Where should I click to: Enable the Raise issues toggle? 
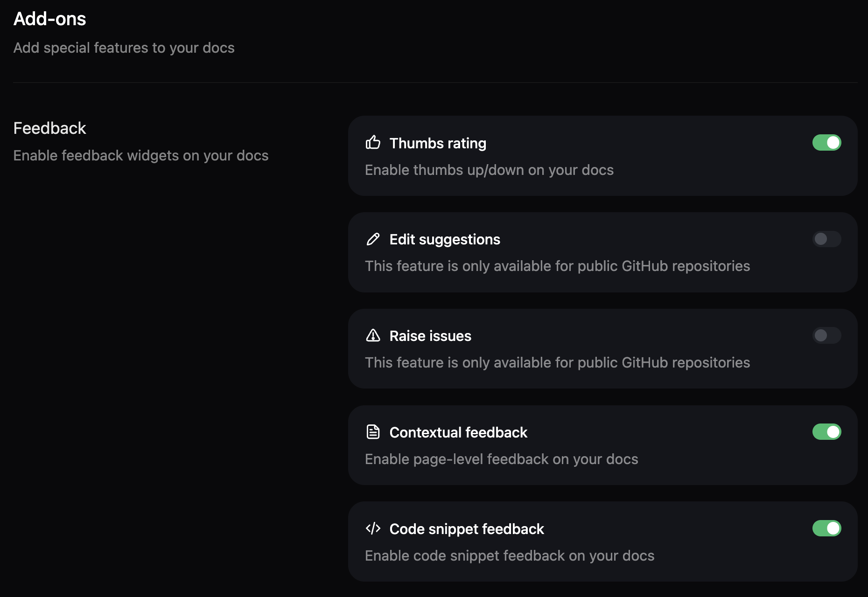pyautogui.click(x=826, y=335)
